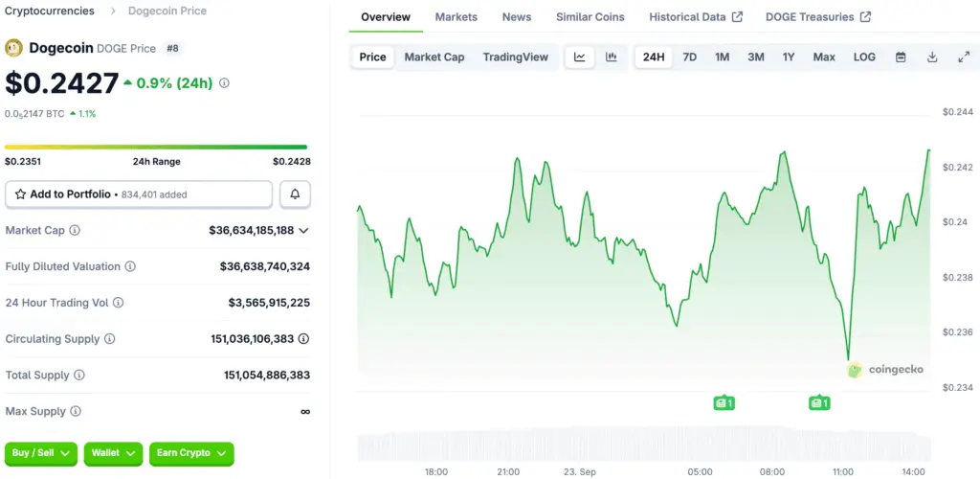
Task: Switch to candlestick chart icon
Action: click(x=612, y=57)
